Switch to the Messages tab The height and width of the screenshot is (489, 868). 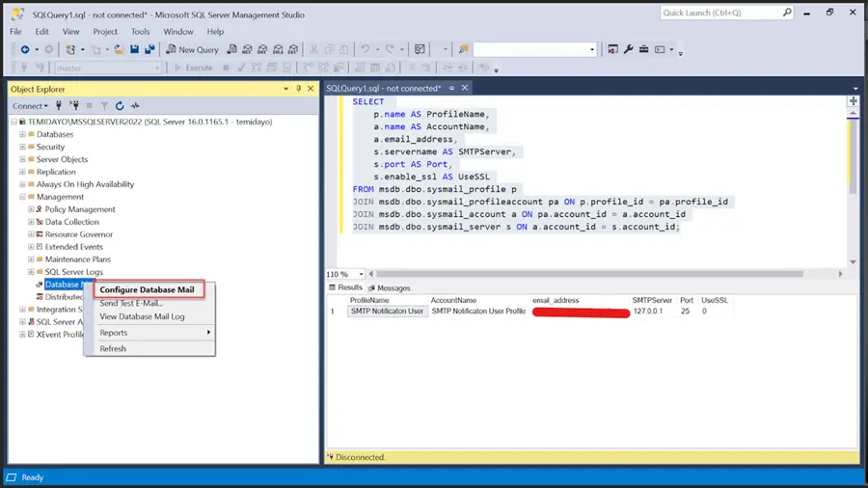coord(389,288)
